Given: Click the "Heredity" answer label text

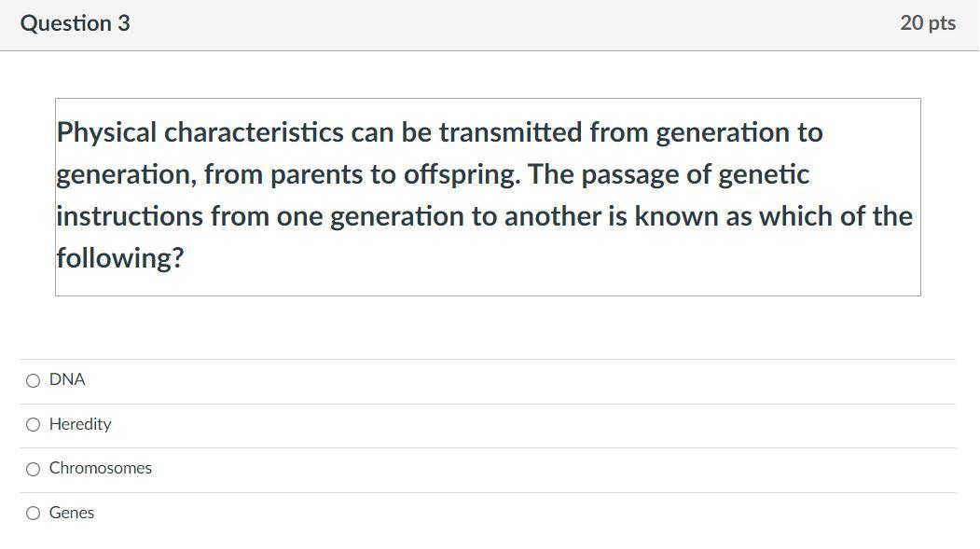Looking at the screenshot, I should [80, 424].
